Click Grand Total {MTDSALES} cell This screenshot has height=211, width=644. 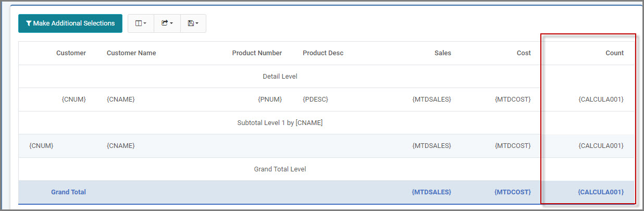(431, 192)
